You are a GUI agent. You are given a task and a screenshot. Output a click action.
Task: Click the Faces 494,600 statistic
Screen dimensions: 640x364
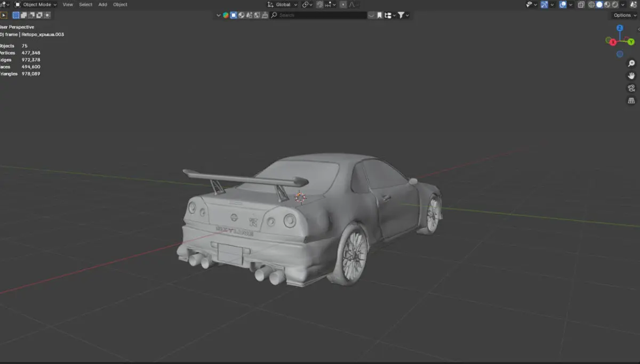(20, 67)
